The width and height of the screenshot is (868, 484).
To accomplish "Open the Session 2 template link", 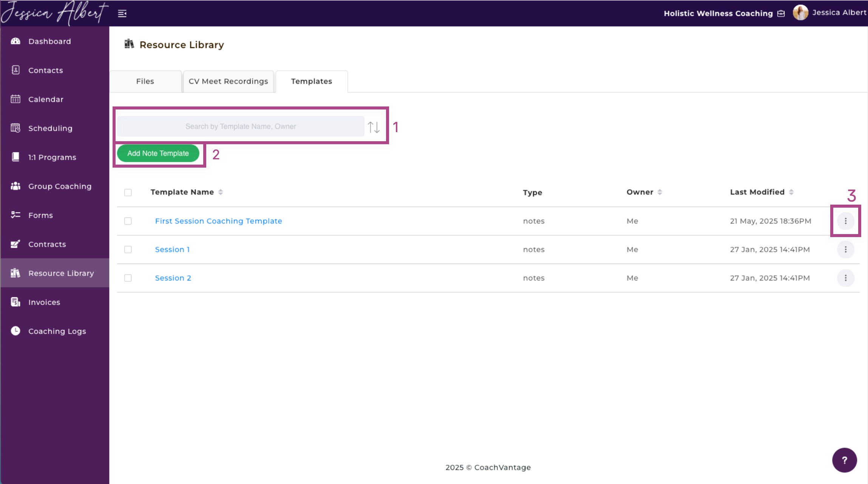I will pyautogui.click(x=173, y=278).
